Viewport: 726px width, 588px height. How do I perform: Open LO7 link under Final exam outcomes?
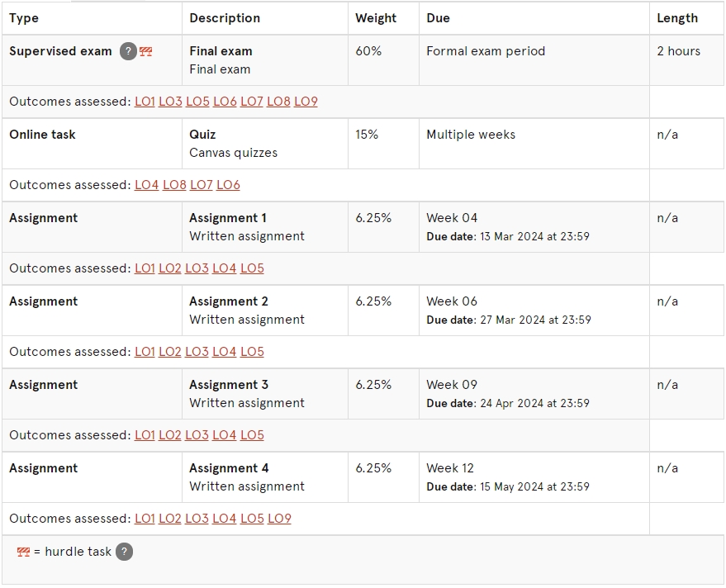click(252, 102)
